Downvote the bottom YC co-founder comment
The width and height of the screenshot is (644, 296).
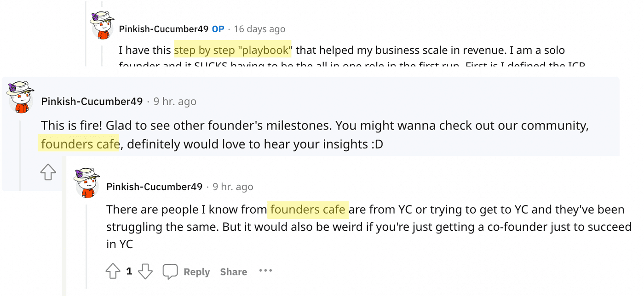pos(145,272)
